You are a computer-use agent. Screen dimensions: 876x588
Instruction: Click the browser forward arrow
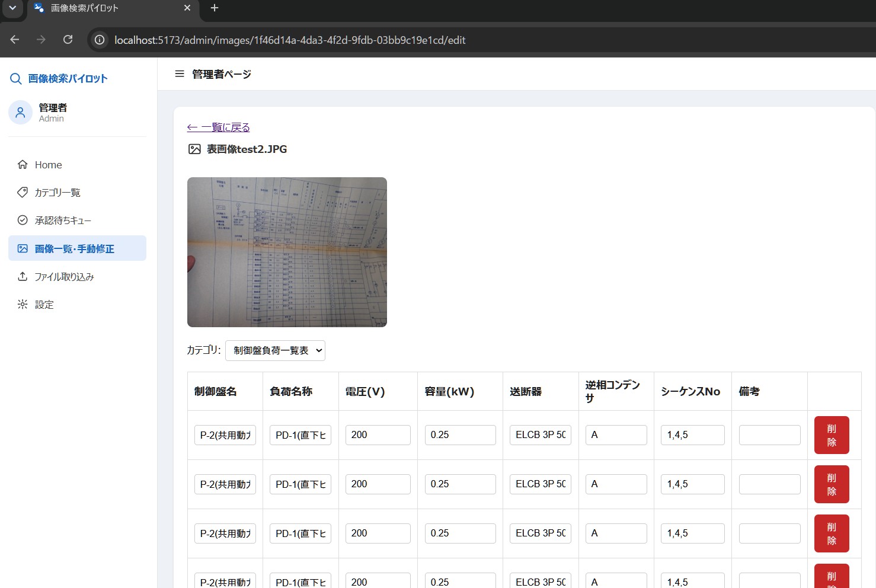(41, 40)
